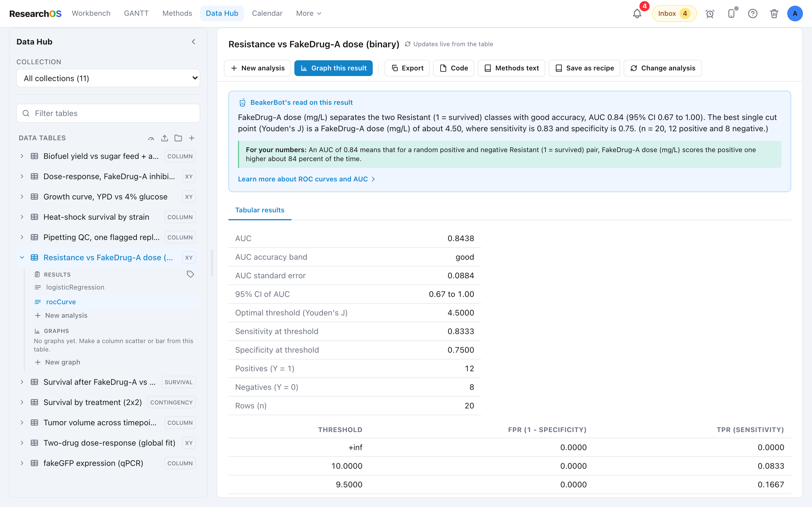Open the trash bin icon
The height and width of the screenshot is (507, 812).
[x=774, y=14]
